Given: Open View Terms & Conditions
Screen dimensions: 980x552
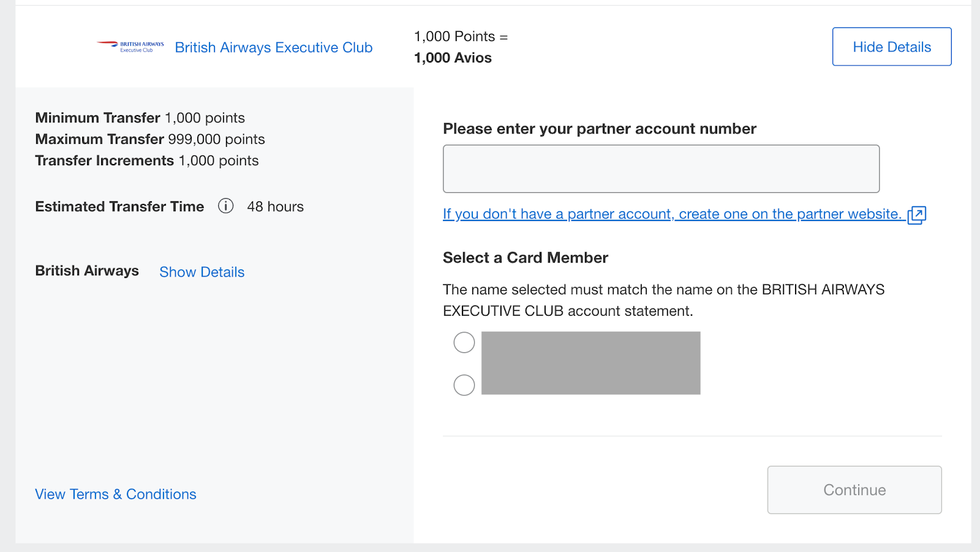Looking at the screenshot, I should [x=116, y=494].
